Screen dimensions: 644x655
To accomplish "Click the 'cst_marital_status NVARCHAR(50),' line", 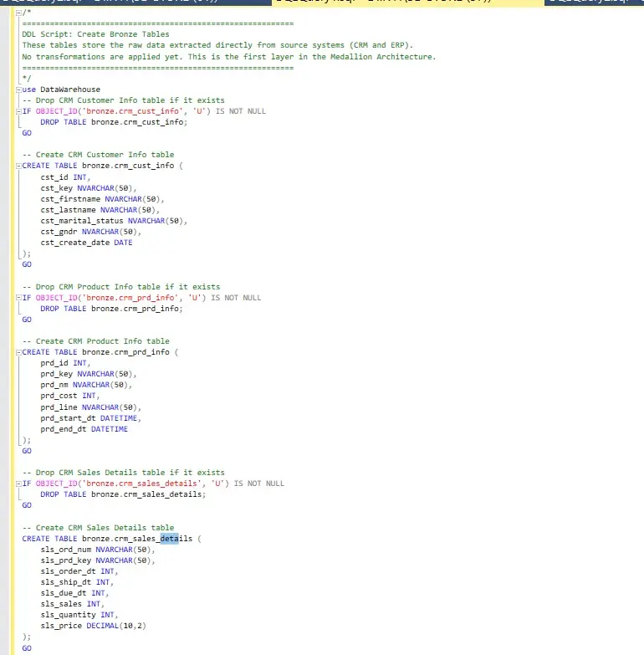I will point(114,221).
